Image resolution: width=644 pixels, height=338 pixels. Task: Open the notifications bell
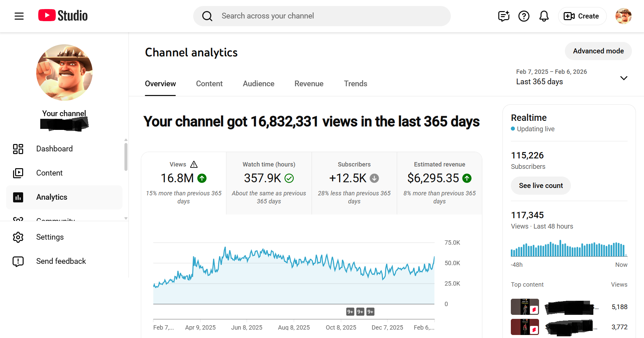pyautogui.click(x=544, y=16)
